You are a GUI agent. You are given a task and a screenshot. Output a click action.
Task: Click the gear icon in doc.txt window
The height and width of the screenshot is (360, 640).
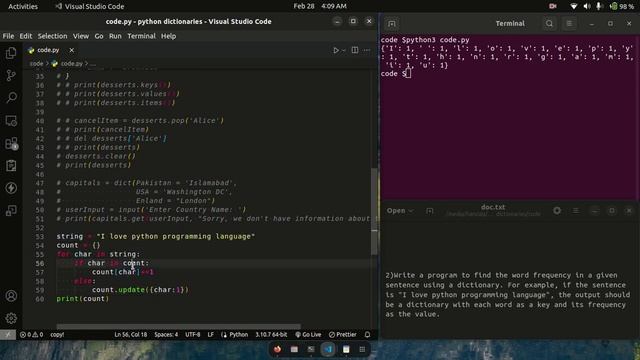(x=557, y=211)
